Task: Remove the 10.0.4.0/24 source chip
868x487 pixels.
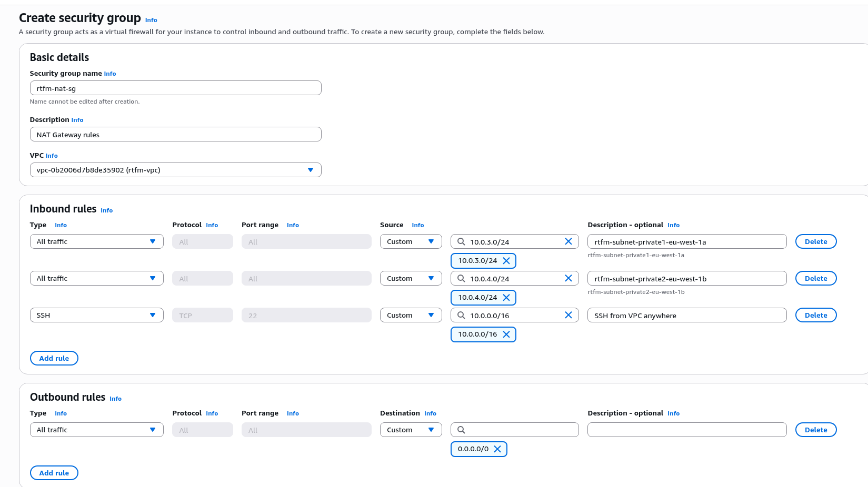Action: [x=506, y=298]
